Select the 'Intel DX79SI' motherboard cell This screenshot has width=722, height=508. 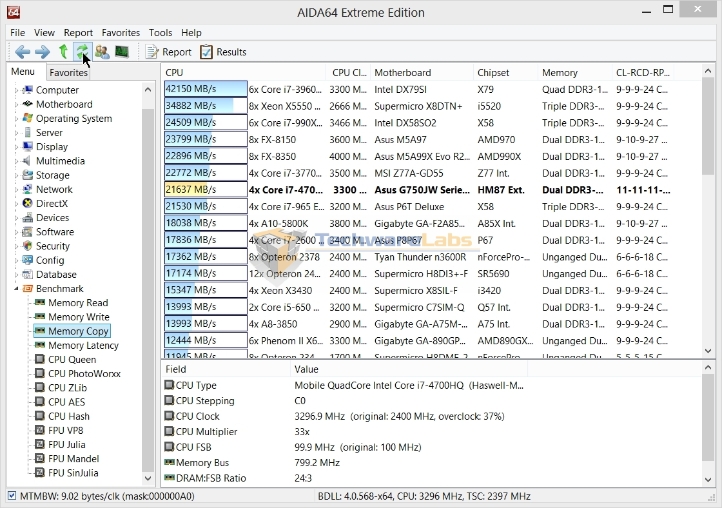(400, 89)
